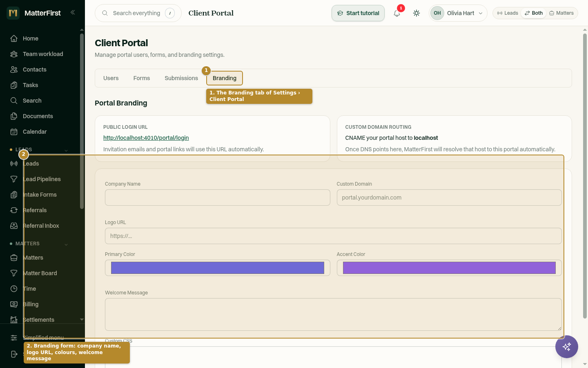
Task: Click the "Portal Branding" heading
Action: [x=121, y=103]
